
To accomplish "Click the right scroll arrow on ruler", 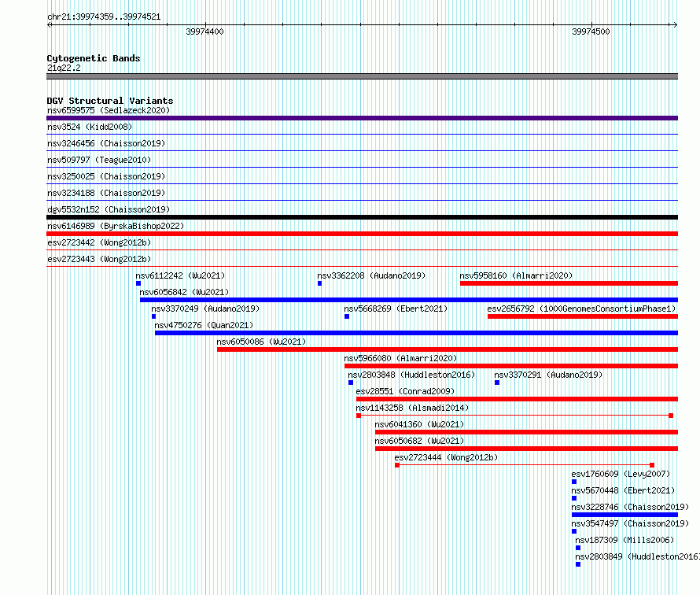I will click(675, 25).
